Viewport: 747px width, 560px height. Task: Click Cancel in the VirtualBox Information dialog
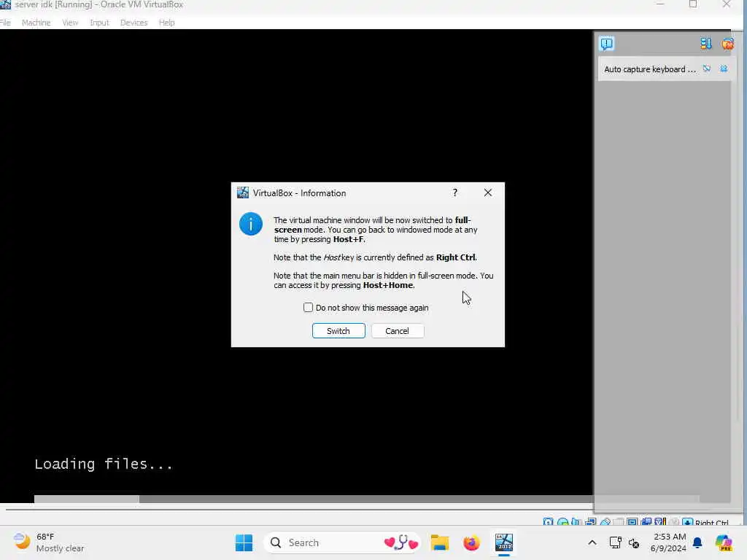click(x=398, y=331)
